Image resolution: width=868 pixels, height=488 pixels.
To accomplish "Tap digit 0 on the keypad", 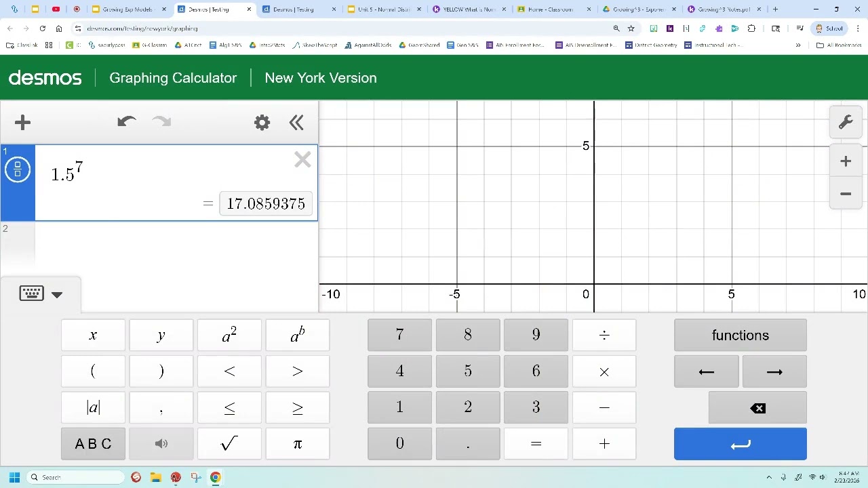I will 399,444.
